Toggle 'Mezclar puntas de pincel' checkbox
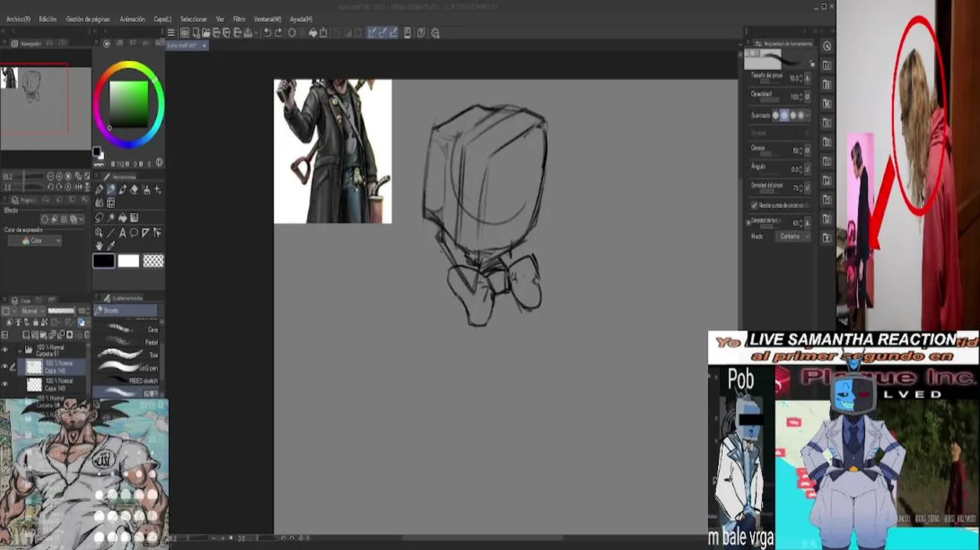The image size is (980, 550). (754, 205)
